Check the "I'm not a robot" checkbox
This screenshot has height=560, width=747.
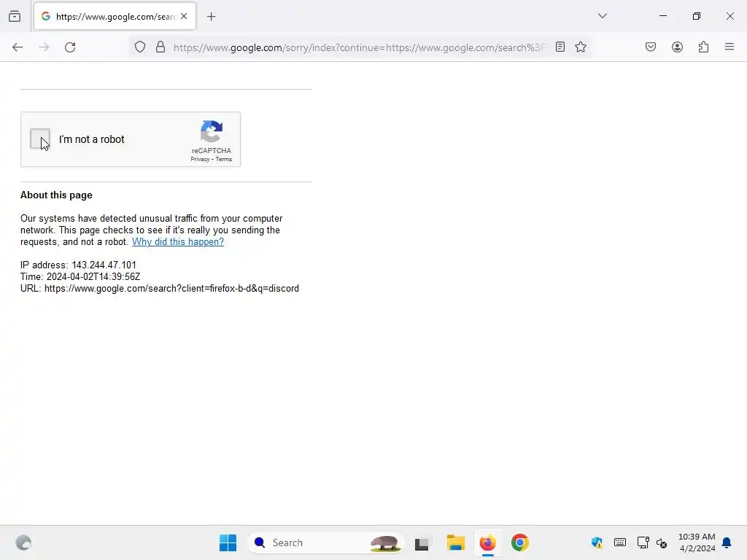pos(40,139)
